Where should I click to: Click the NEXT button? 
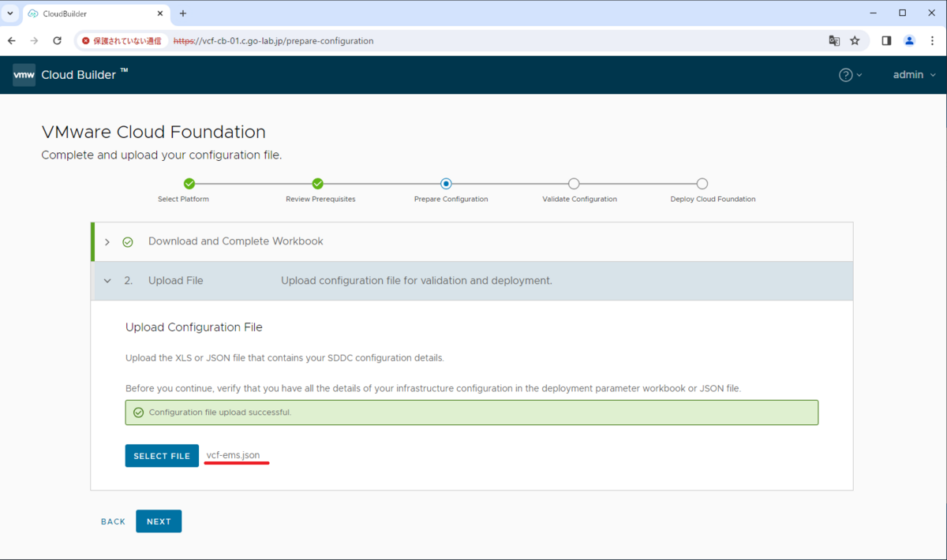click(159, 521)
